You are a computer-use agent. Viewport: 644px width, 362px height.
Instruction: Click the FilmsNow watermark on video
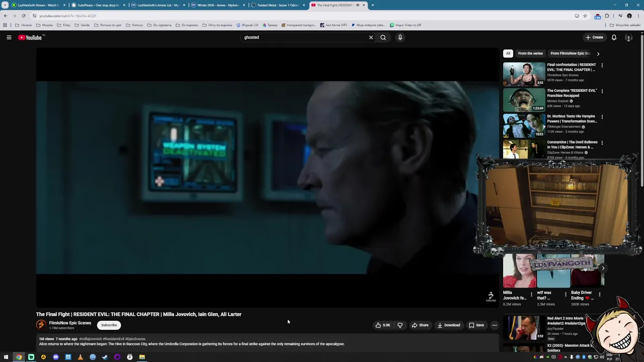click(x=491, y=297)
